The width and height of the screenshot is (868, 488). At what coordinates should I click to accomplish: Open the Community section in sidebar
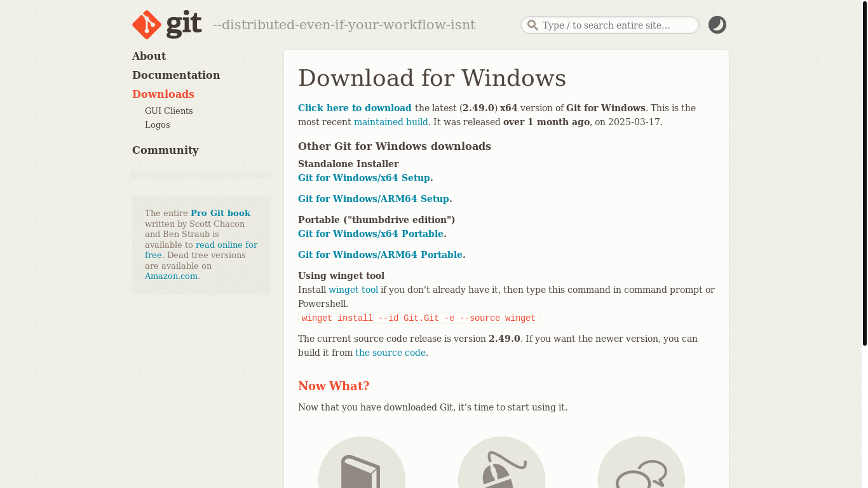165,150
